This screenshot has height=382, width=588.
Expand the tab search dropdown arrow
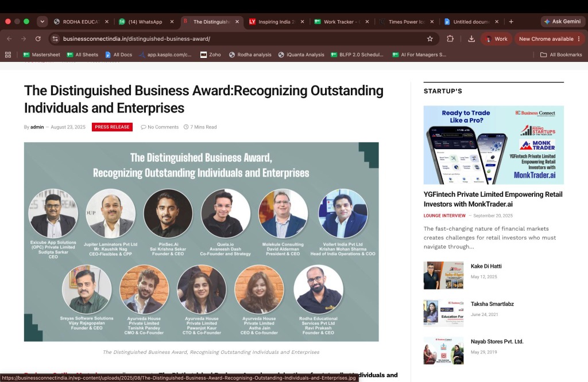click(x=42, y=22)
